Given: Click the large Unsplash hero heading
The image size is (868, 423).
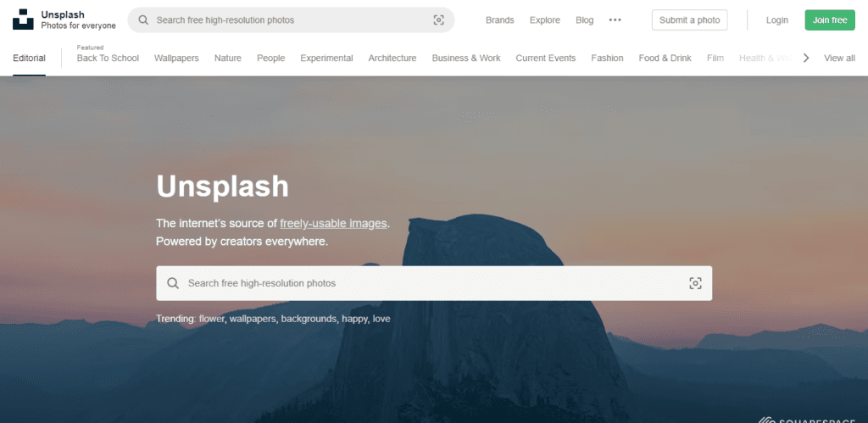Looking at the screenshot, I should [223, 186].
